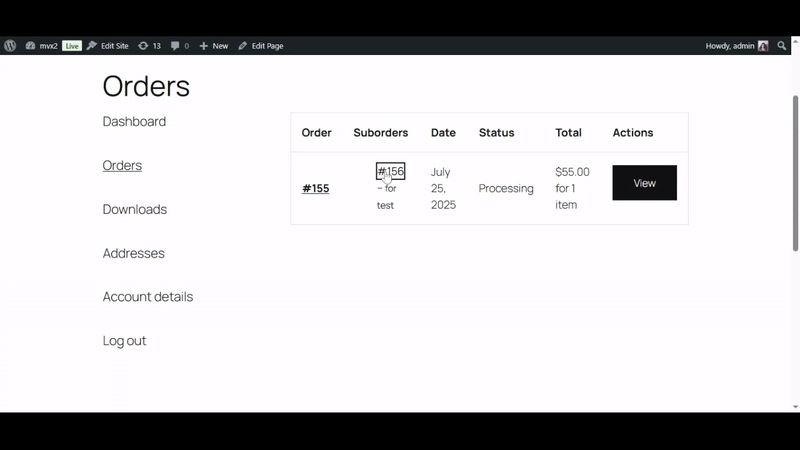Open the Downloads section
This screenshot has width=800, height=450.
(x=134, y=210)
